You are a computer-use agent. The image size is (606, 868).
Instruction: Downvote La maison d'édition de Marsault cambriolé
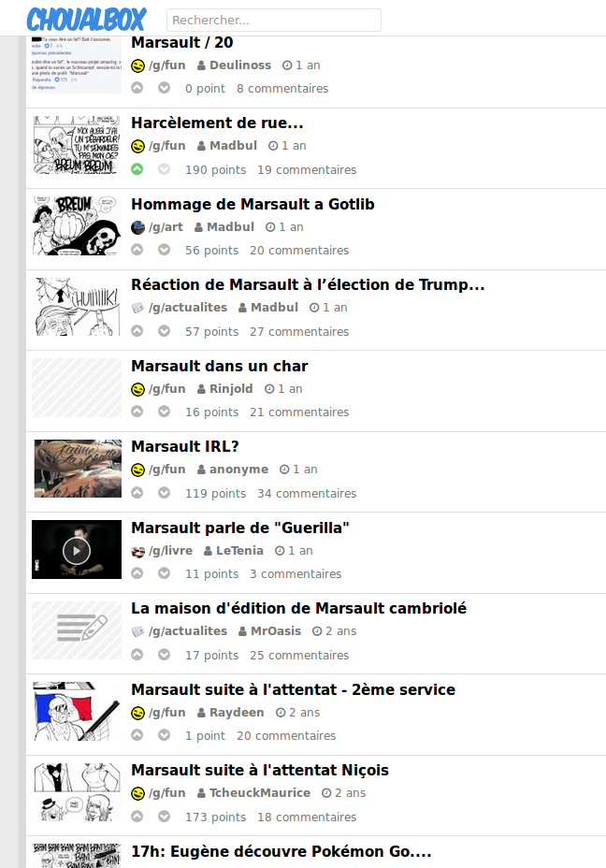(x=165, y=655)
